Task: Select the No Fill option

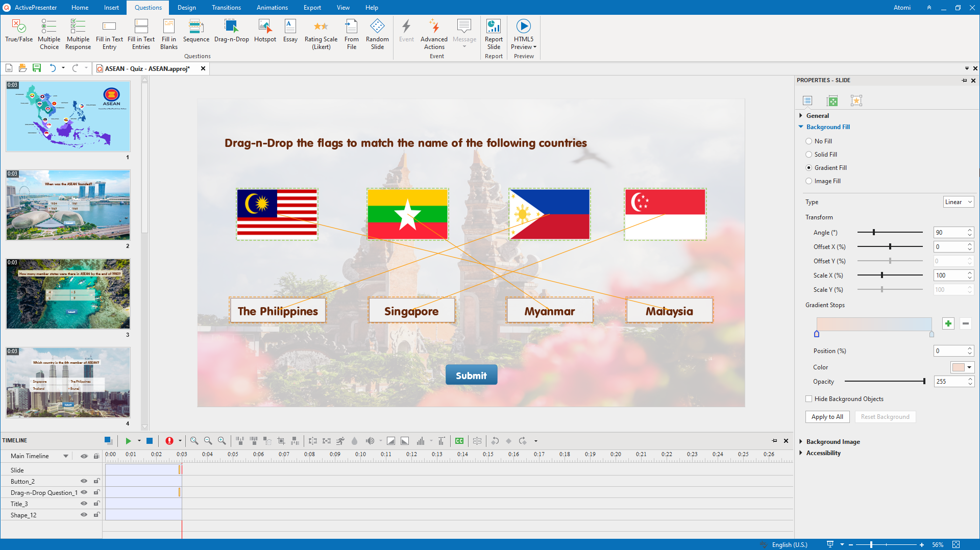Action: [808, 141]
